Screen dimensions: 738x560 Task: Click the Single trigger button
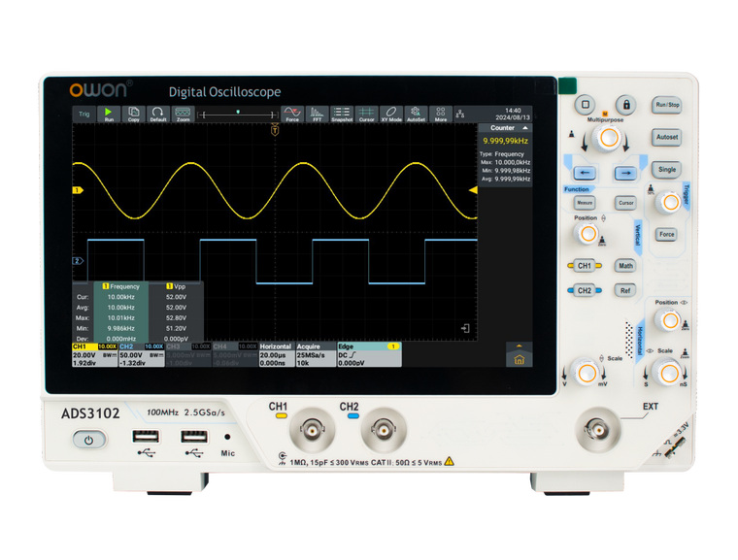pos(667,170)
